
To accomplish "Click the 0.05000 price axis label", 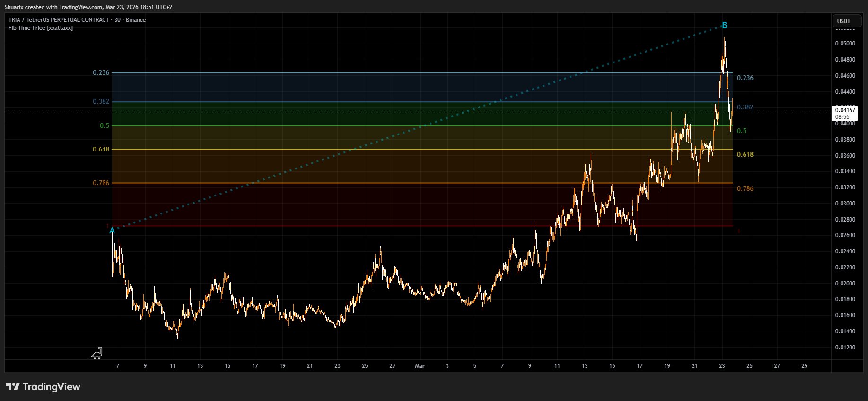I will point(845,44).
